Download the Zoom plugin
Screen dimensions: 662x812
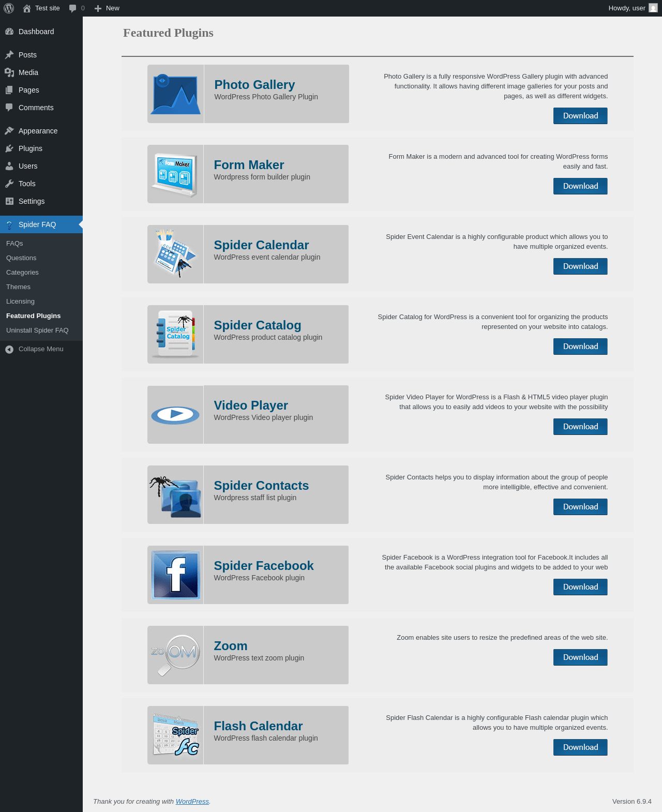(580, 657)
